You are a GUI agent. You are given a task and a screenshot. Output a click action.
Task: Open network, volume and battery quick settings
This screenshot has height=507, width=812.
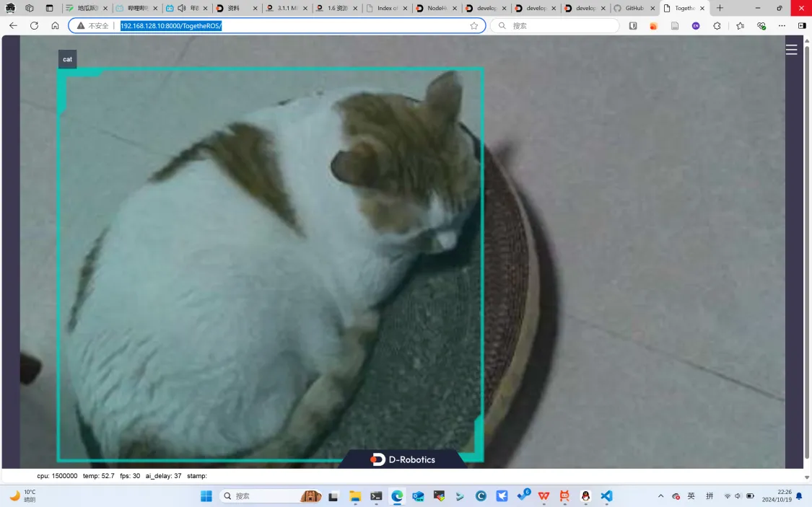[x=739, y=496]
